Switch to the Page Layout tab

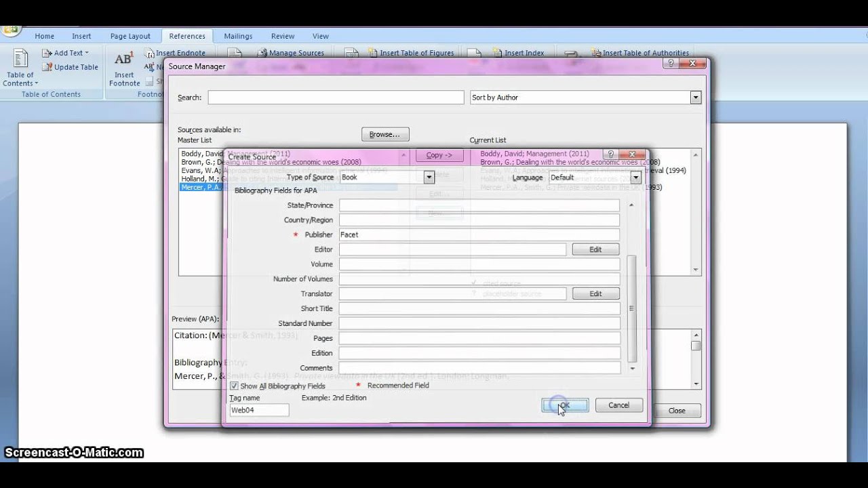pyautogui.click(x=130, y=37)
